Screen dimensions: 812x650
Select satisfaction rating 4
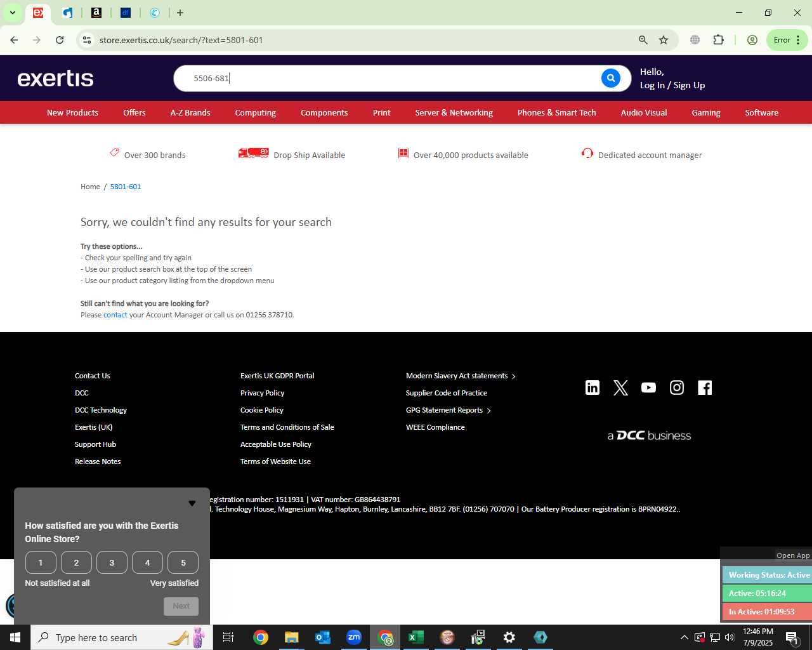[x=147, y=562]
